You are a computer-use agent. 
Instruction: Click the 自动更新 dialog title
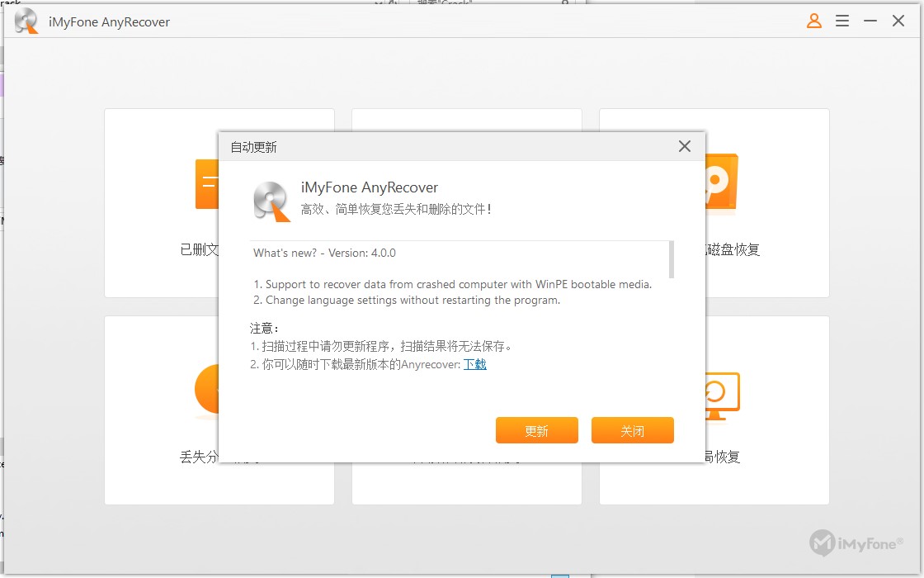pyautogui.click(x=253, y=147)
